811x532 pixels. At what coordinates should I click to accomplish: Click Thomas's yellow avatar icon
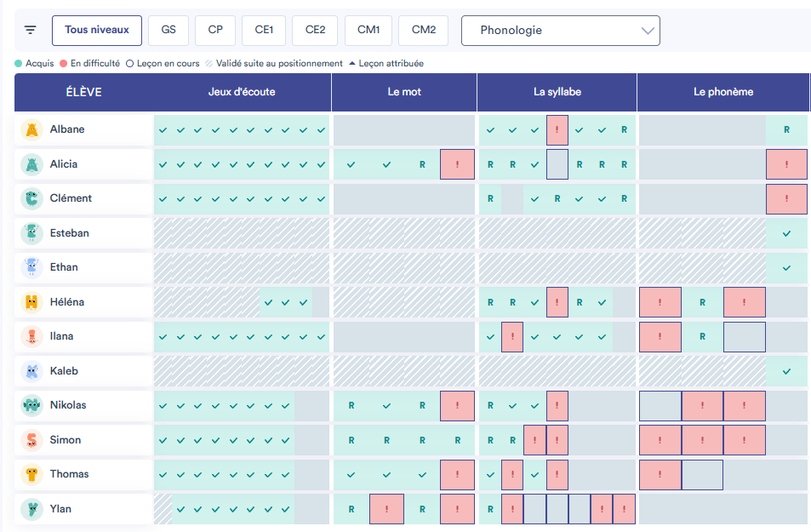click(x=31, y=474)
